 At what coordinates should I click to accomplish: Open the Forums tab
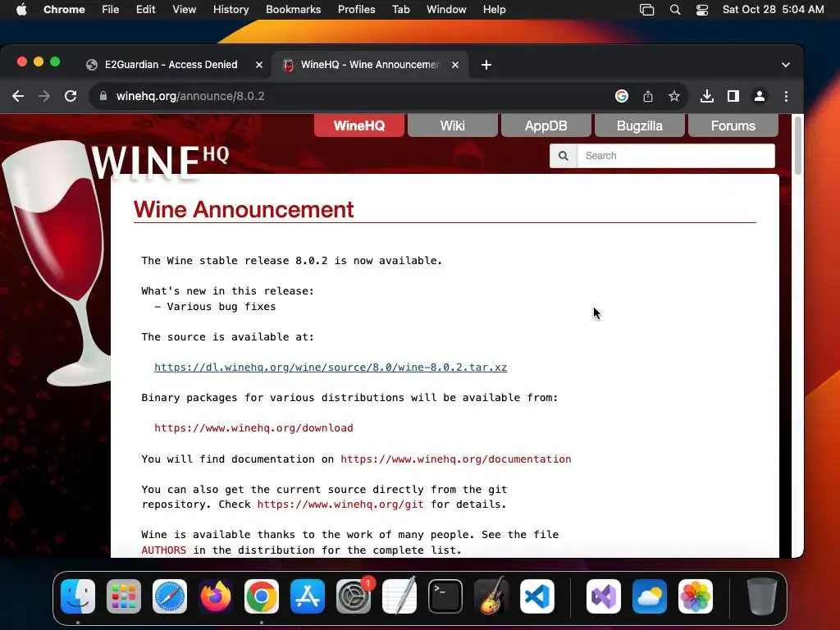[x=733, y=126]
